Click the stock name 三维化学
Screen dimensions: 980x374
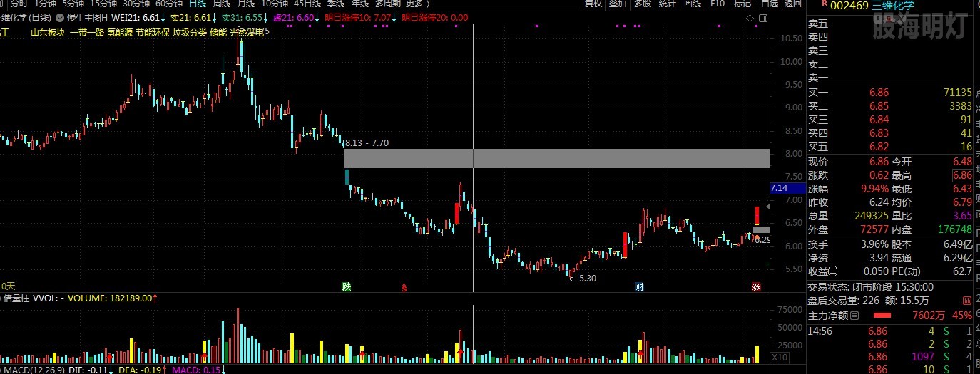coord(892,6)
